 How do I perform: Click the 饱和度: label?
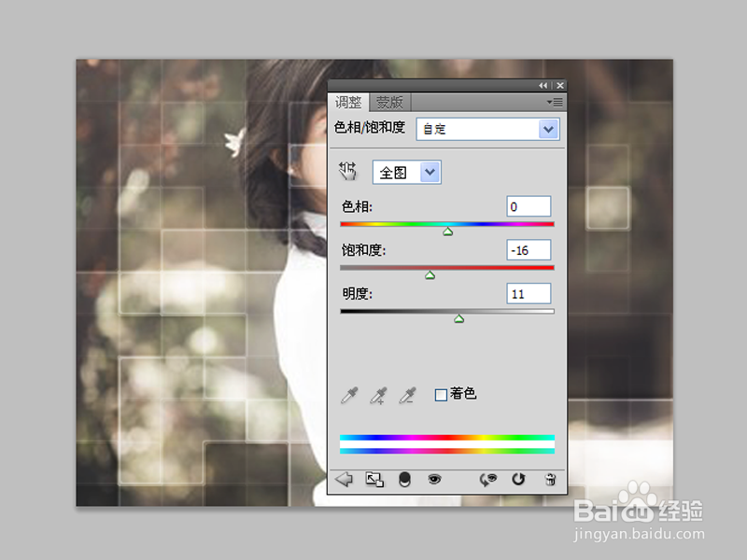363,250
